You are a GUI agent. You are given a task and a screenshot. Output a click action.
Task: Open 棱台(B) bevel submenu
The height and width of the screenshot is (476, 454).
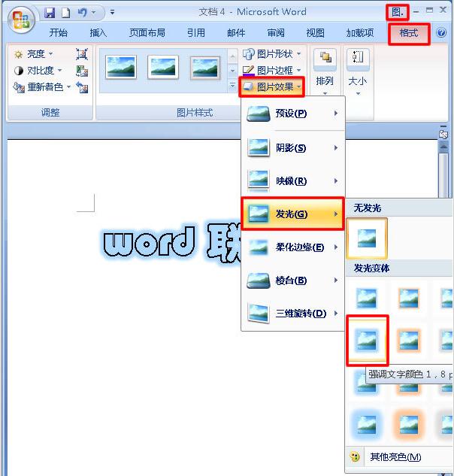point(293,280)
